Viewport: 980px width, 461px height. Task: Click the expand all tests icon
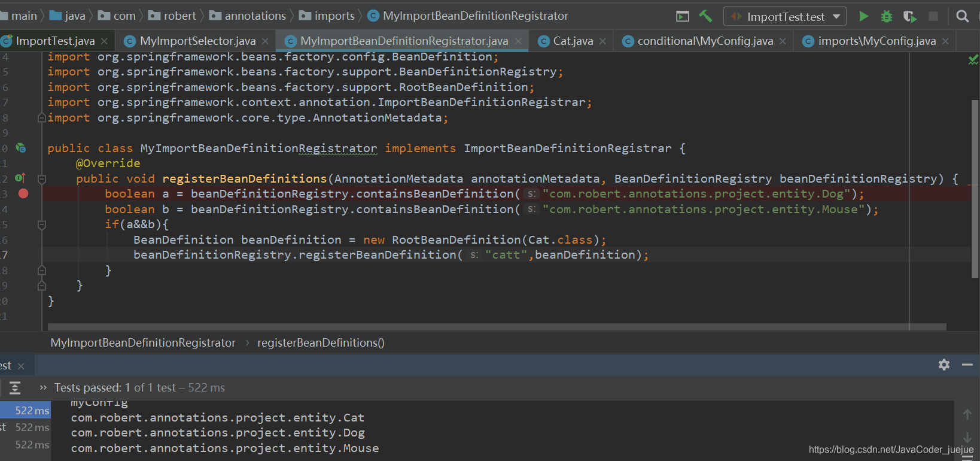click(15, 388)
